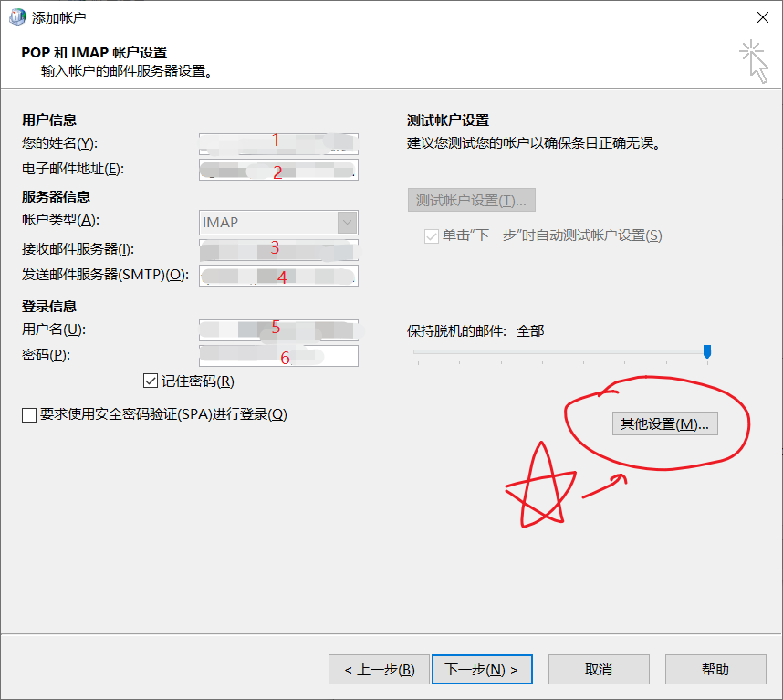The height and width of the screenshot is (700, 783).
Task: Click the 取消 button
Action: pyautogui.click(x=599, y=669)
